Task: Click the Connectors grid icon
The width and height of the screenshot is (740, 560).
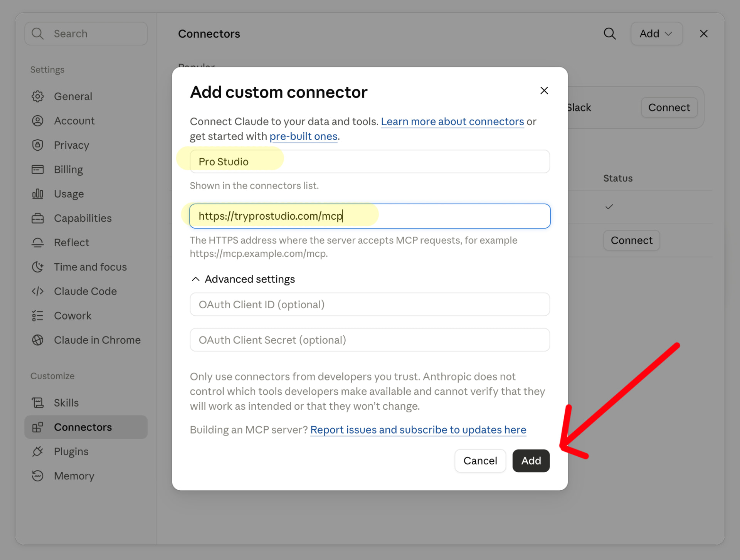Action: pos(37,427)
